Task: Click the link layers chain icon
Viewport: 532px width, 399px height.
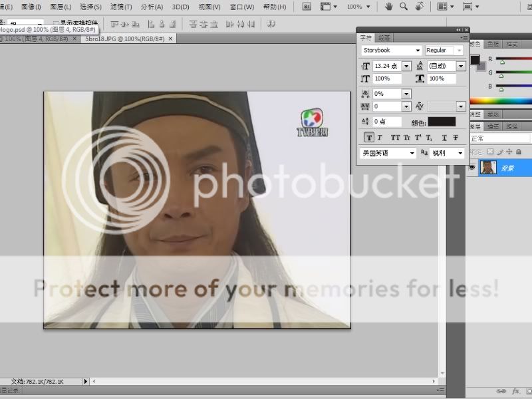Action: click(x=501, y=391)
